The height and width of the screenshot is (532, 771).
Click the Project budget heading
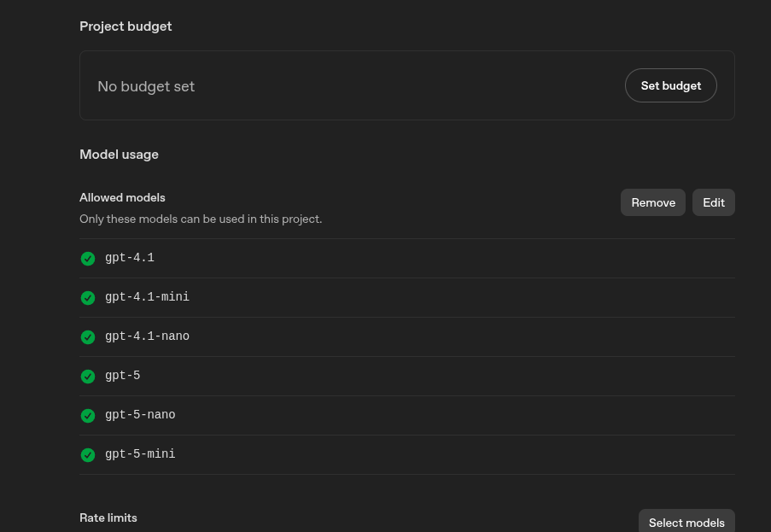126,26
